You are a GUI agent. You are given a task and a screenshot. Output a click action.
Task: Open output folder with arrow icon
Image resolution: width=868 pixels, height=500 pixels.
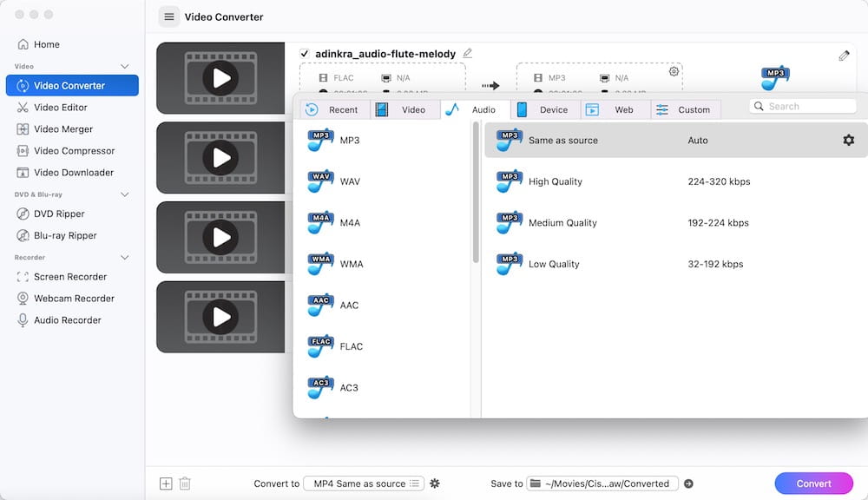[688, 484]
